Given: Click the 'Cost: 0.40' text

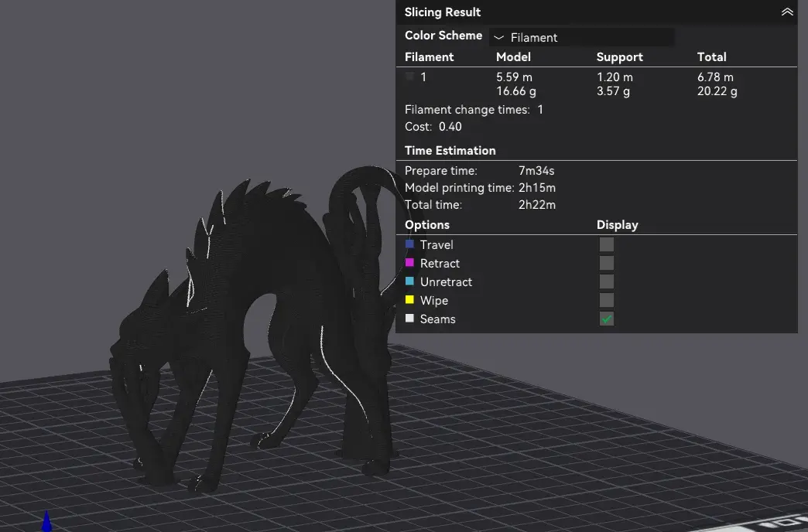Looking at the screenshot, I should pyautogui.click(x=433, y=127).
